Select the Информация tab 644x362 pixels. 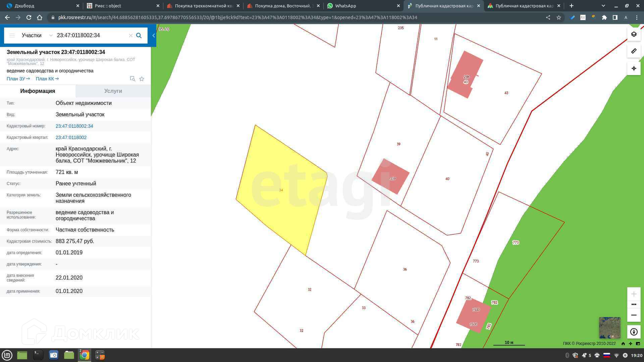pyautogui.click(x=38, y=91)
